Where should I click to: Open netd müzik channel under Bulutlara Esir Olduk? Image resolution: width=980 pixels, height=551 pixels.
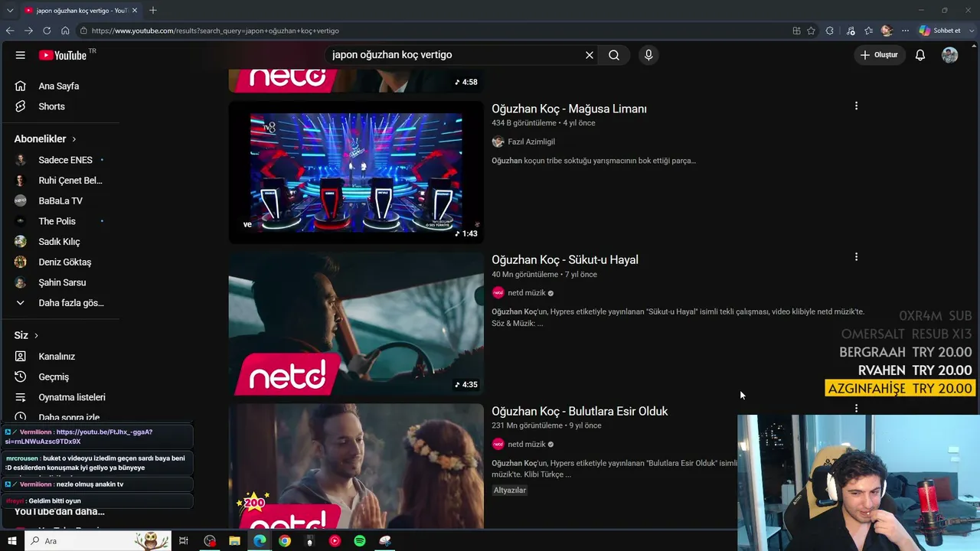[527, 445]
